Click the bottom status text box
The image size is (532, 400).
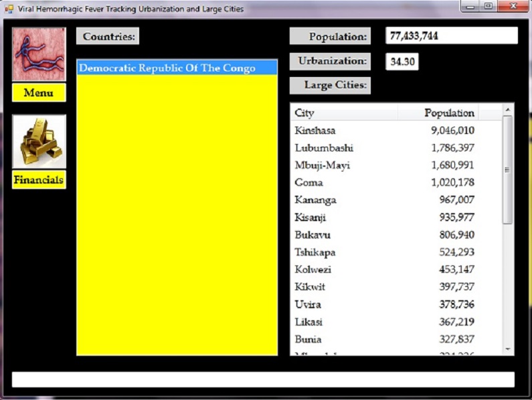click(263, 379)
